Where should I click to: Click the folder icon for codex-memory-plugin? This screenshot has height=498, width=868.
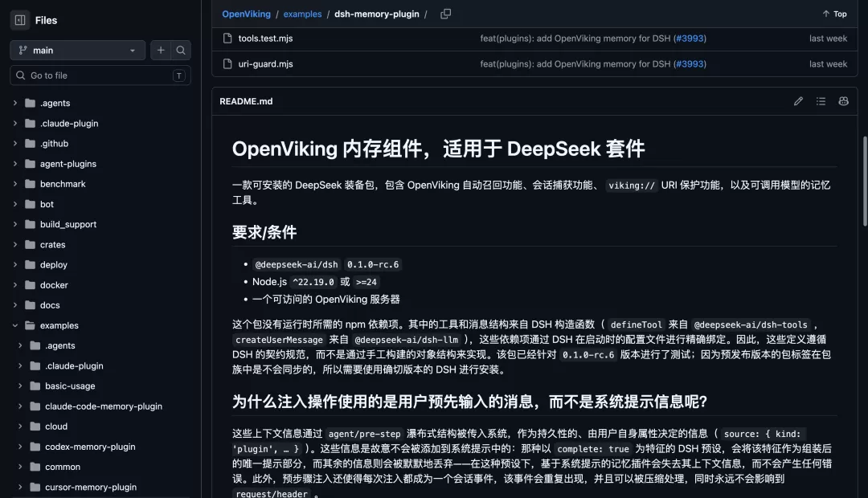pyautogui.click(x=35, y=447)
